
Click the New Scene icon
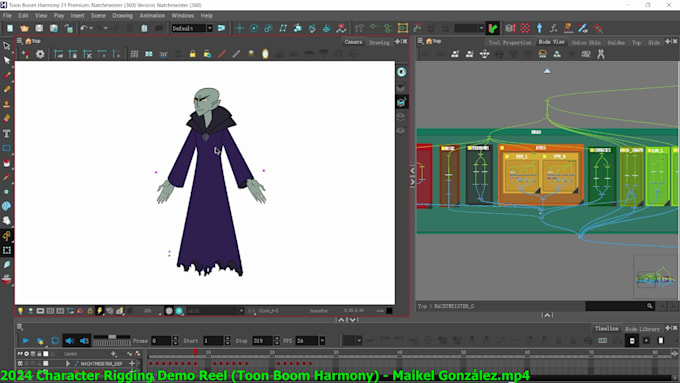point(10,28)
